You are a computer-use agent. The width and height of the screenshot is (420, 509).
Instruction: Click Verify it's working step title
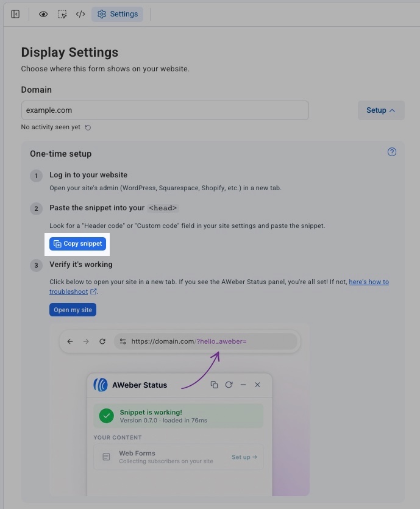[81, 264]
